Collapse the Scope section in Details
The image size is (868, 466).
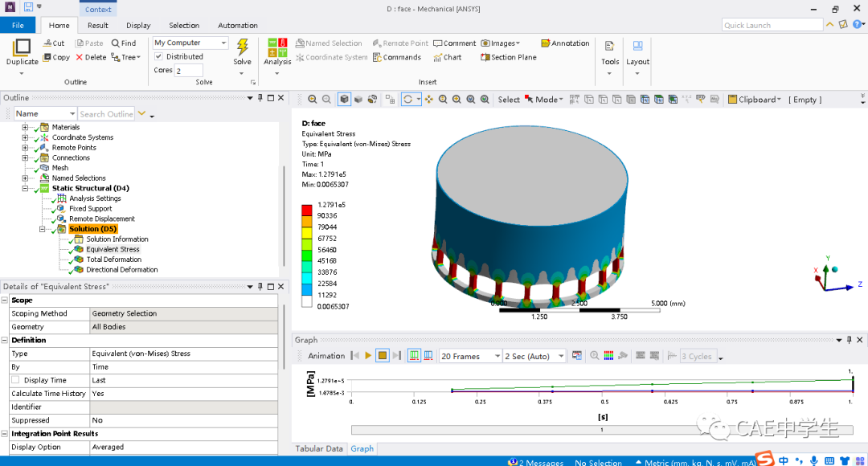pyautogui.click(x=5, y=300)
